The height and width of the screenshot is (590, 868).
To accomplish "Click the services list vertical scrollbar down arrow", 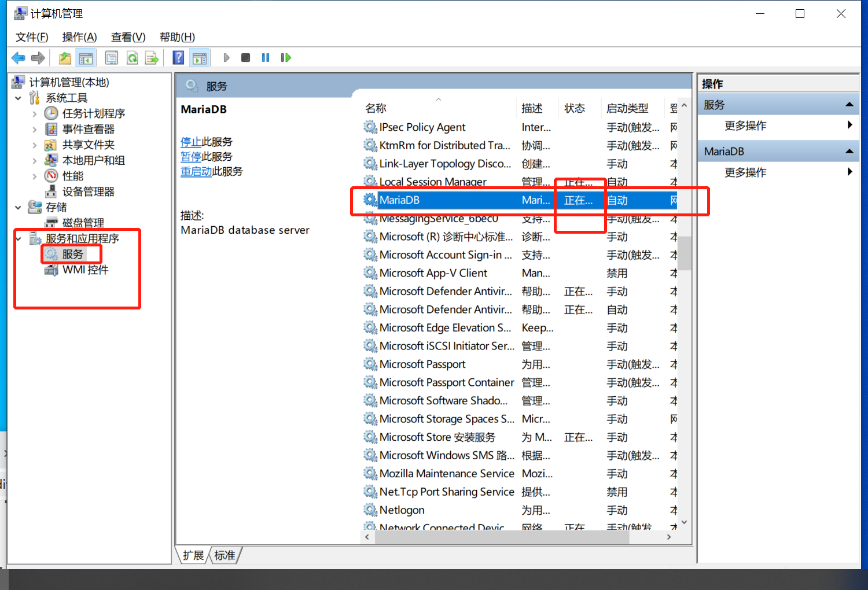I will pyautogui.click(x=685, y=522).
